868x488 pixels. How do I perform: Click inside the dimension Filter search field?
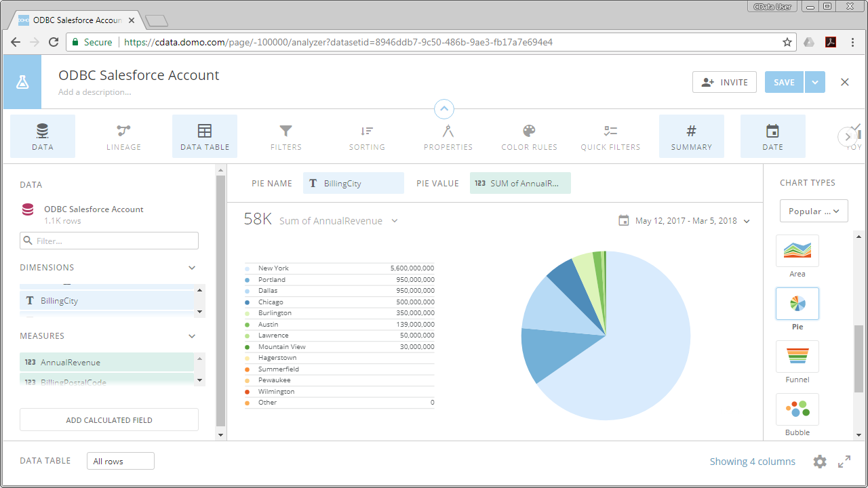tap(108, 240)
